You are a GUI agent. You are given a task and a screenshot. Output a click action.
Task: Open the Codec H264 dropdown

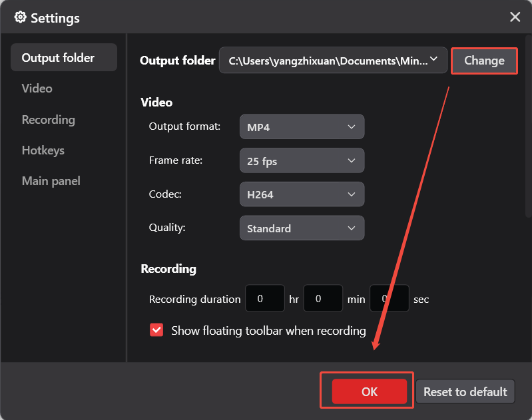[x=302, y=195]
